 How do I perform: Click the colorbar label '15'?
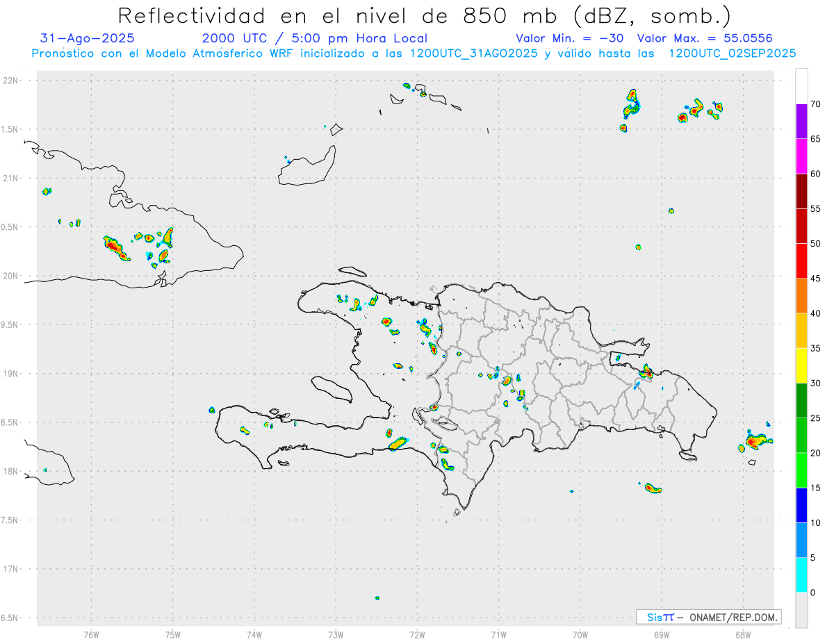pyautogui.click(x=816, y=488)
